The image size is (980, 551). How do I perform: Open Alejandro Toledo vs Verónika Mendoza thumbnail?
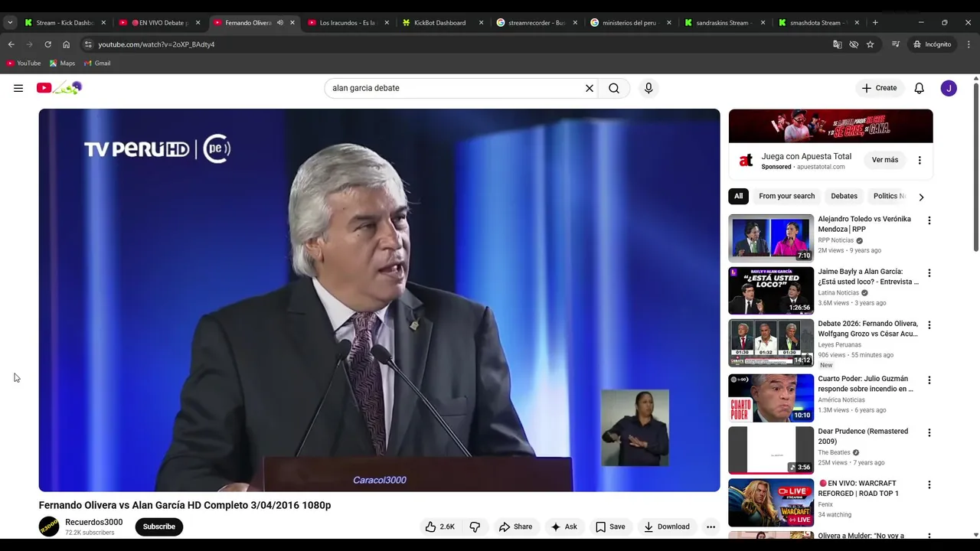point(771,238)
